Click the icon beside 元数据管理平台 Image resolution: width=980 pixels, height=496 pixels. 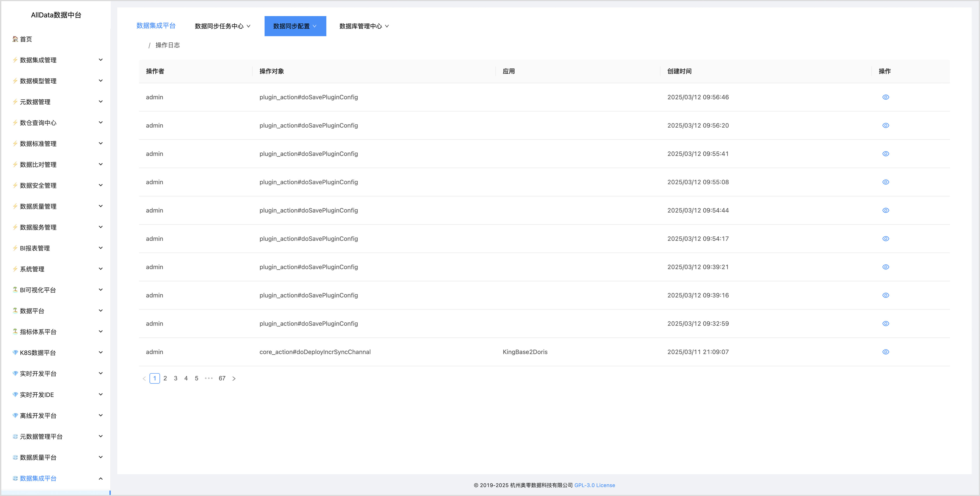click(x=15, y=436)
